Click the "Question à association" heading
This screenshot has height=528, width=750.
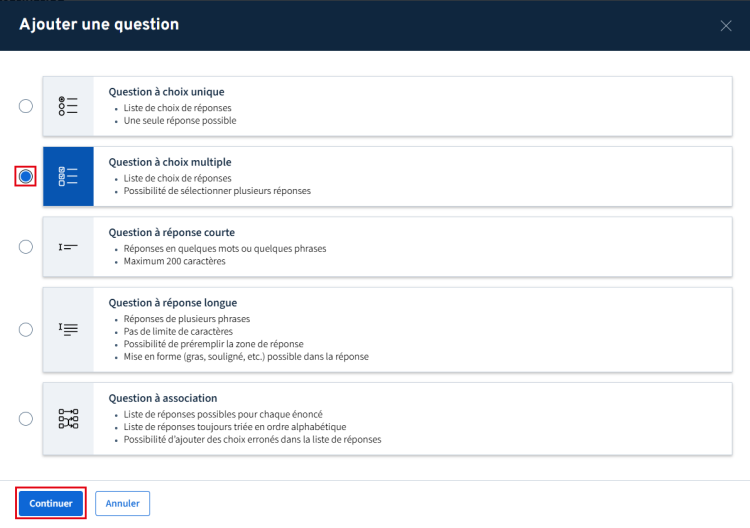162,398
